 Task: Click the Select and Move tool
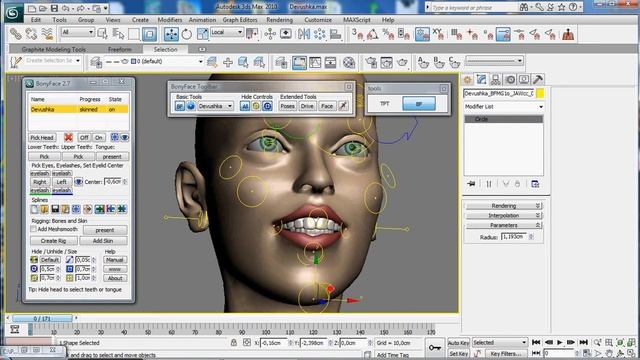tap(171, 34)
